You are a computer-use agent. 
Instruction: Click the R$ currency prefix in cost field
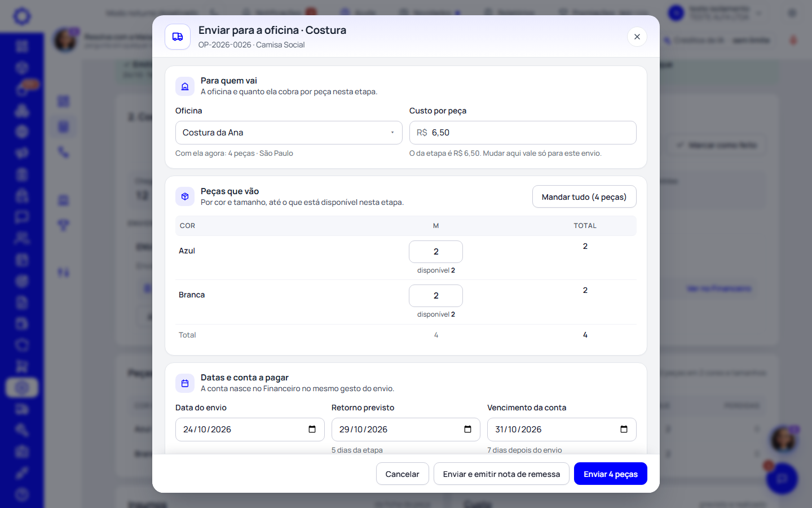[422, 133]
